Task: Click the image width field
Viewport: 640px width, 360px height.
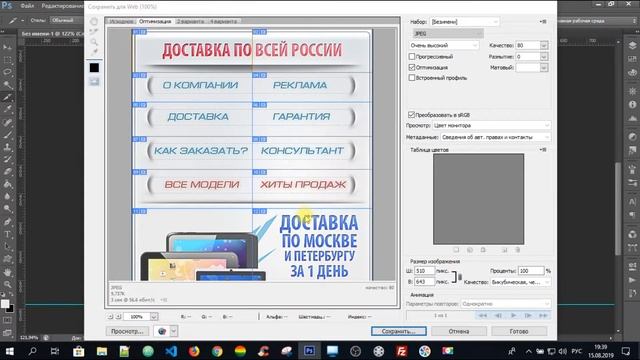Action: click(x=424, y=271)
